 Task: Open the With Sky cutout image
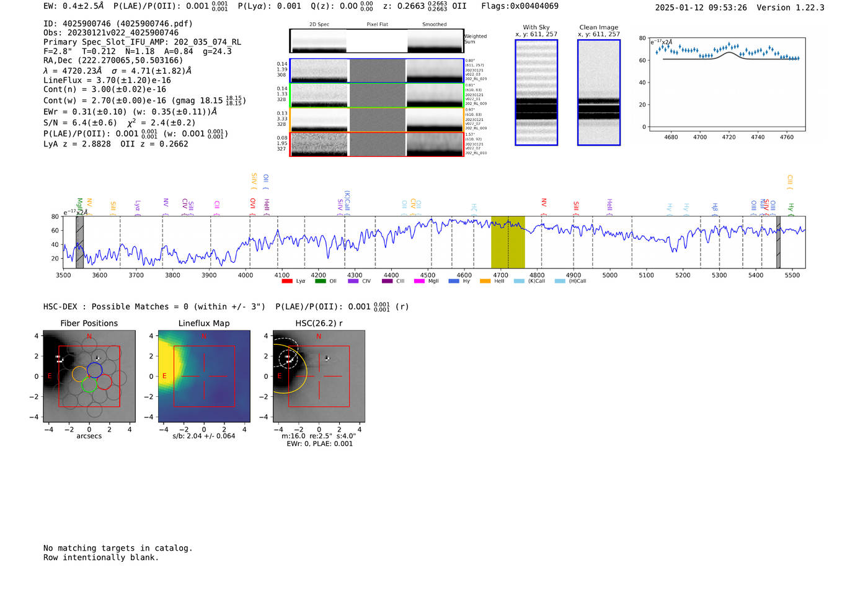click(x=536, y=92)
